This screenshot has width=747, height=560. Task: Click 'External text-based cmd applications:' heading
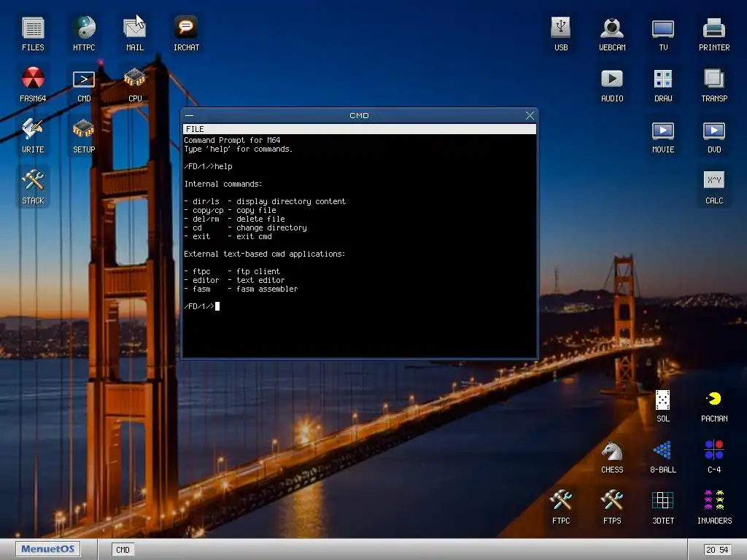[x=264, y=254]
